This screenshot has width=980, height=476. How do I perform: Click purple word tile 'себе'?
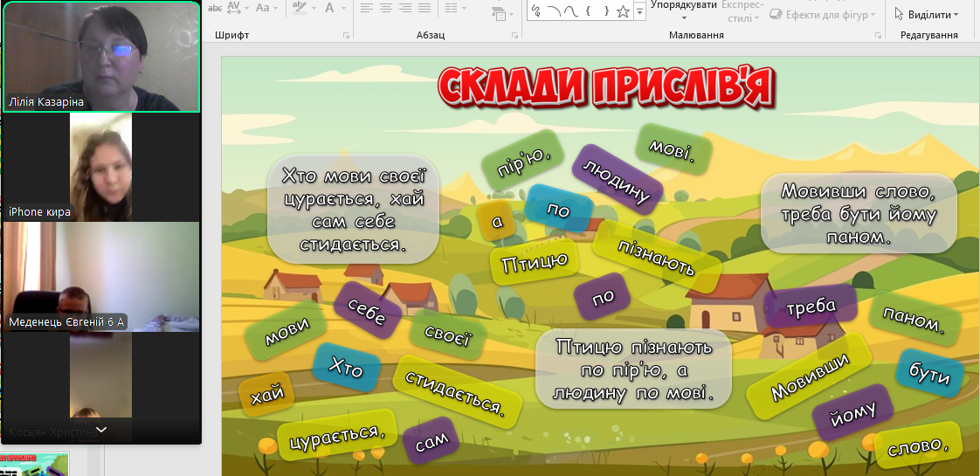tap(367, 310)
